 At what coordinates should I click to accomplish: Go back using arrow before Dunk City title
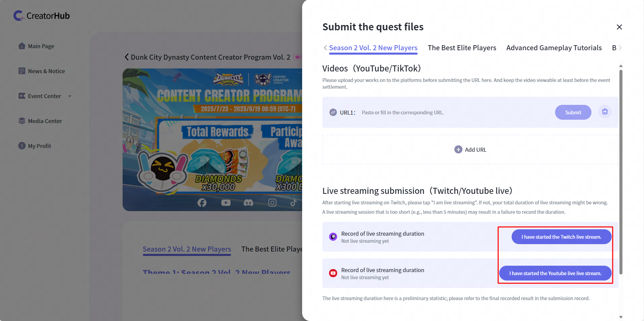click(x=127, y=57)
